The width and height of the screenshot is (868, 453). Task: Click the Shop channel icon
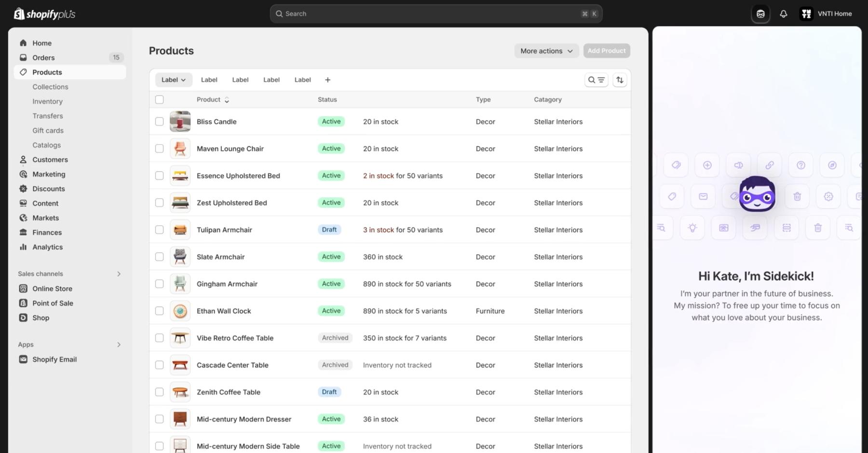pos(23,317)
